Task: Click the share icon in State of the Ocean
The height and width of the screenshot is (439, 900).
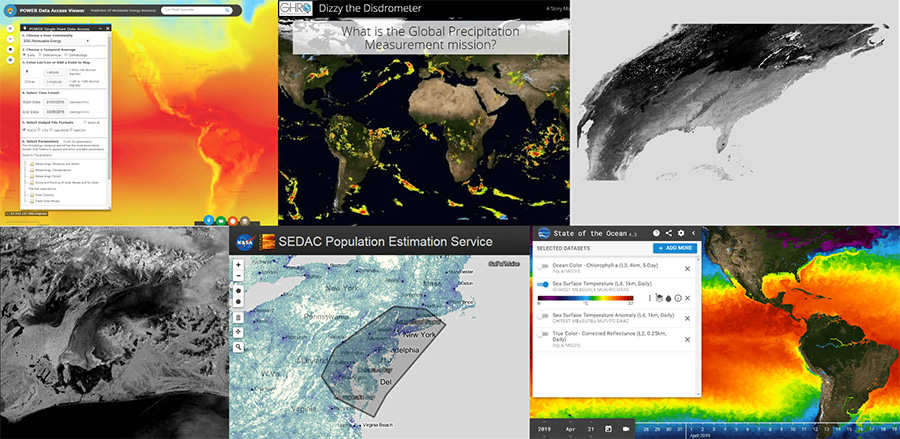Action: tap(669, 233)
